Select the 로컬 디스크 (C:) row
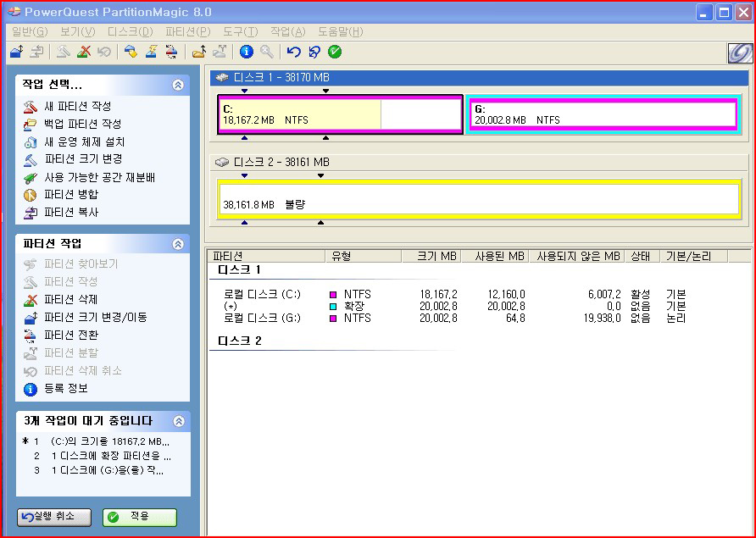756x538 pixels. pos(454,294)
